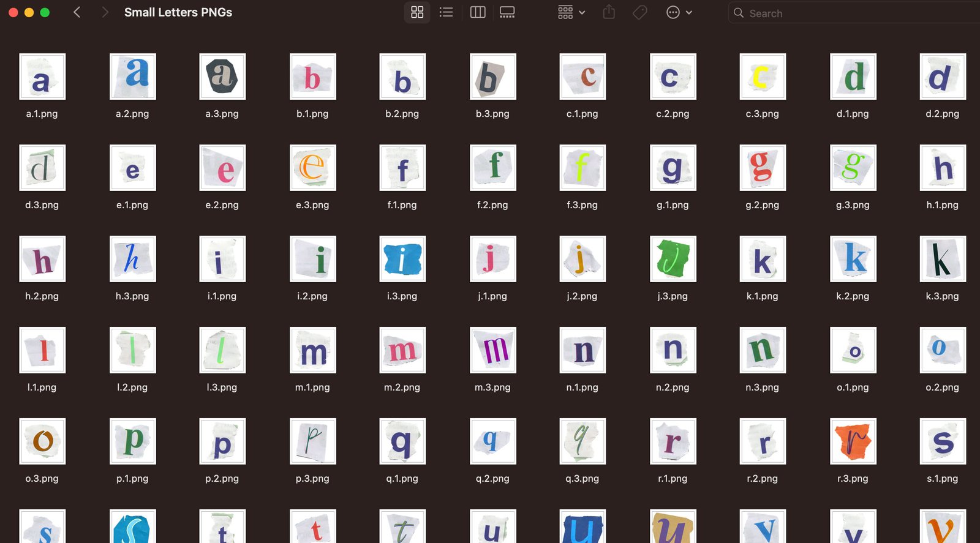Click the g.3.png filename label

tap(853, 205)
